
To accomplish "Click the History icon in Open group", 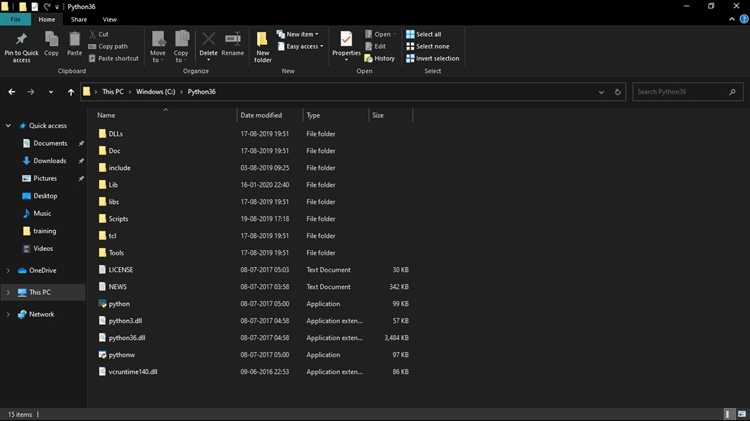I will point(368,58).
